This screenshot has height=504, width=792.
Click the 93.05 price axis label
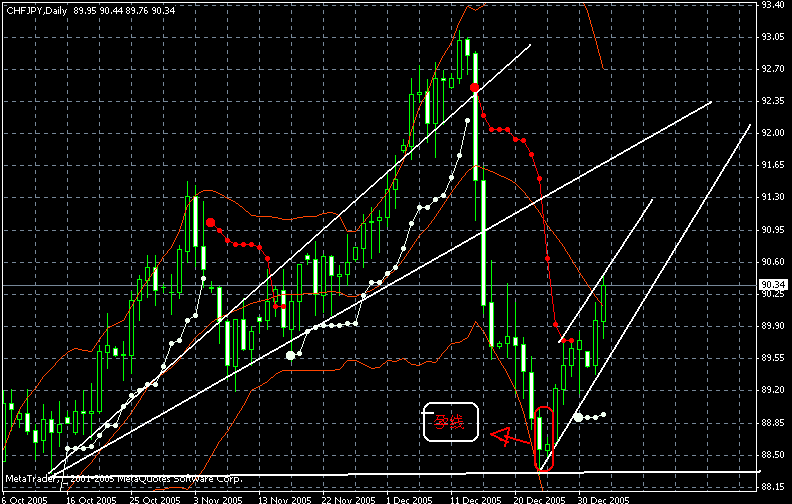point(773,37)
